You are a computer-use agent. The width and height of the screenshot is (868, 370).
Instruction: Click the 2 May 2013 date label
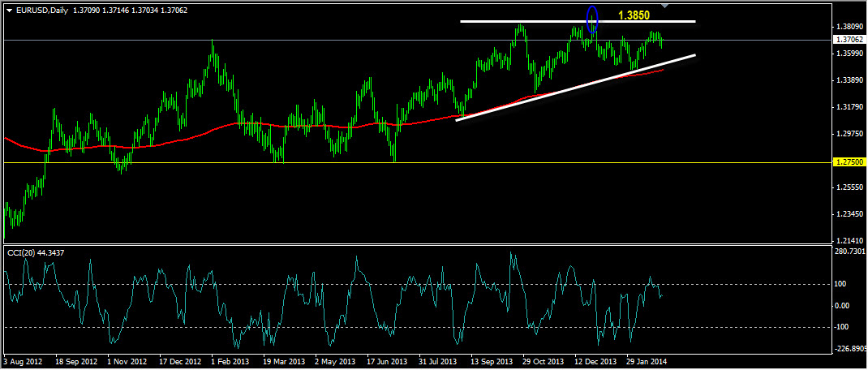pos(336,361)
